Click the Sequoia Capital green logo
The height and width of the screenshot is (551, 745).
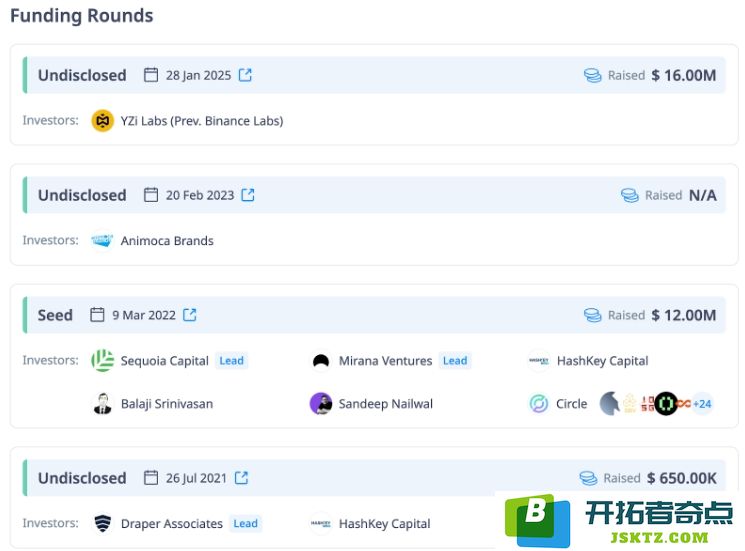pos(103,361)
